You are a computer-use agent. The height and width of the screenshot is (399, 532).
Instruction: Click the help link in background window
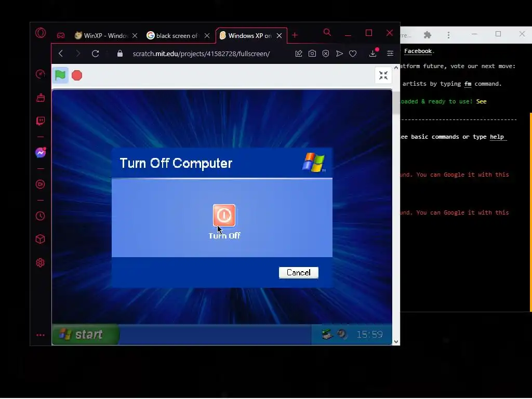click(497, 137)
